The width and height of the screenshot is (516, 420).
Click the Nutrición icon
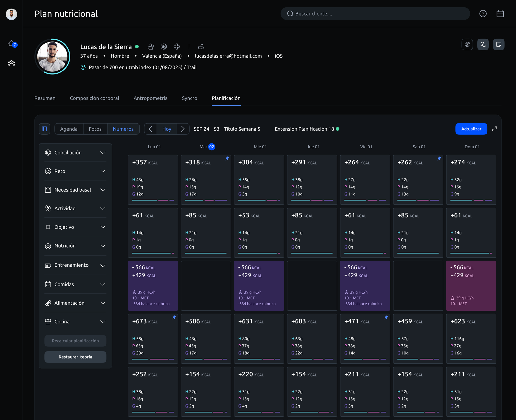(x=48, y=246)
